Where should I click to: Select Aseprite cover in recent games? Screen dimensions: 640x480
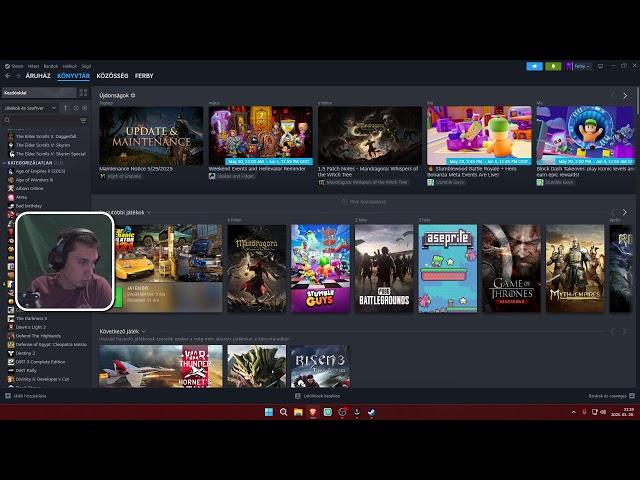[x=448, y=269]
